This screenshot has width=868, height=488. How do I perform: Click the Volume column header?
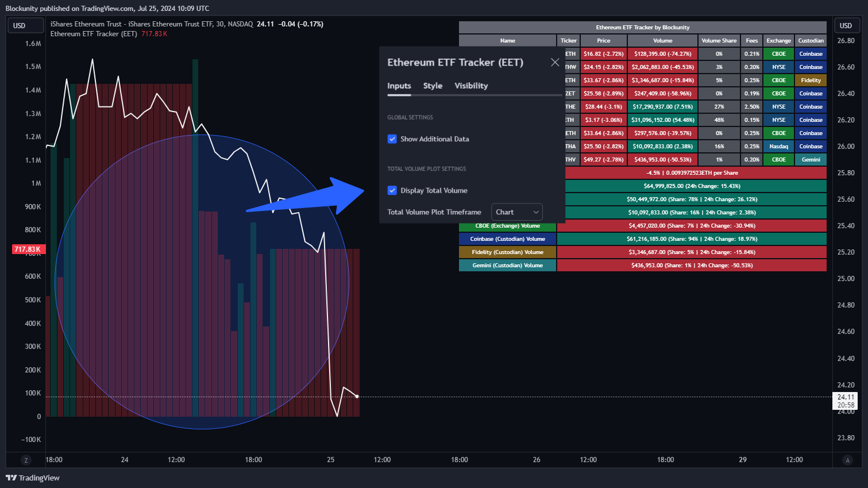pos(663,40)
